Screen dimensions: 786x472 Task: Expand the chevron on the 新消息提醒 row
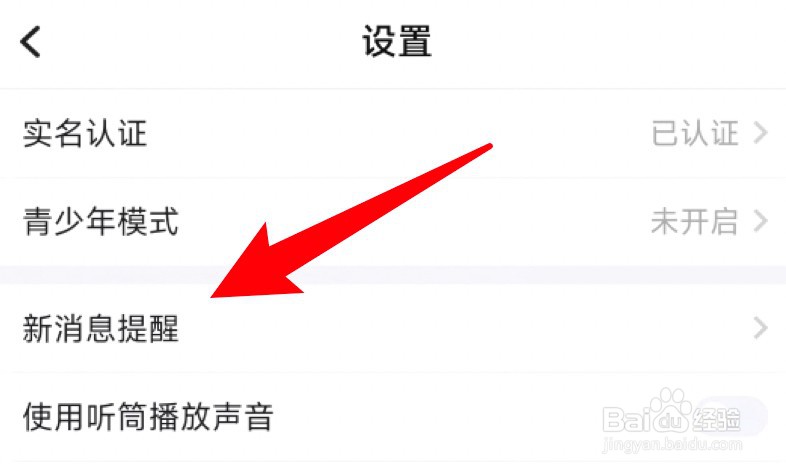click(x=760, y=328)
